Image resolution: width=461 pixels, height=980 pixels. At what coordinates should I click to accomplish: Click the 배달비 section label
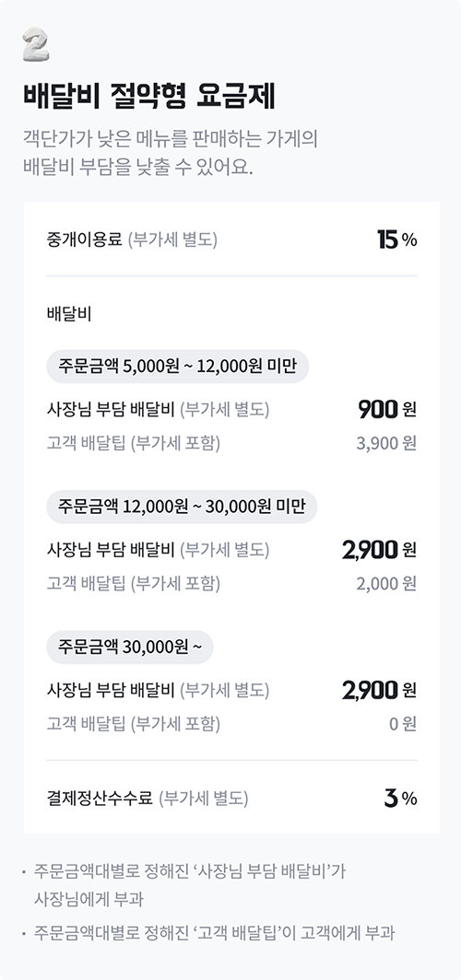pyautogui.click(x=69, y=314)
